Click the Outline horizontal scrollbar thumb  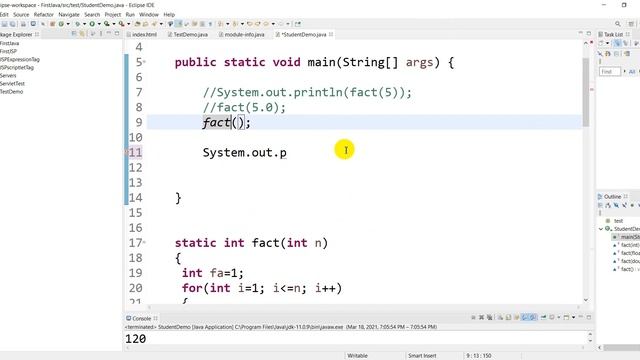622,348
